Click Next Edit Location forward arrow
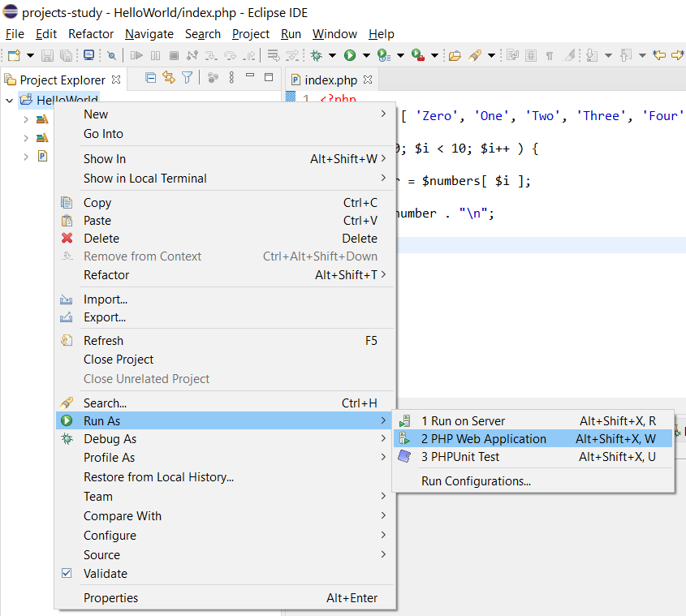 (x=678, y=55)
